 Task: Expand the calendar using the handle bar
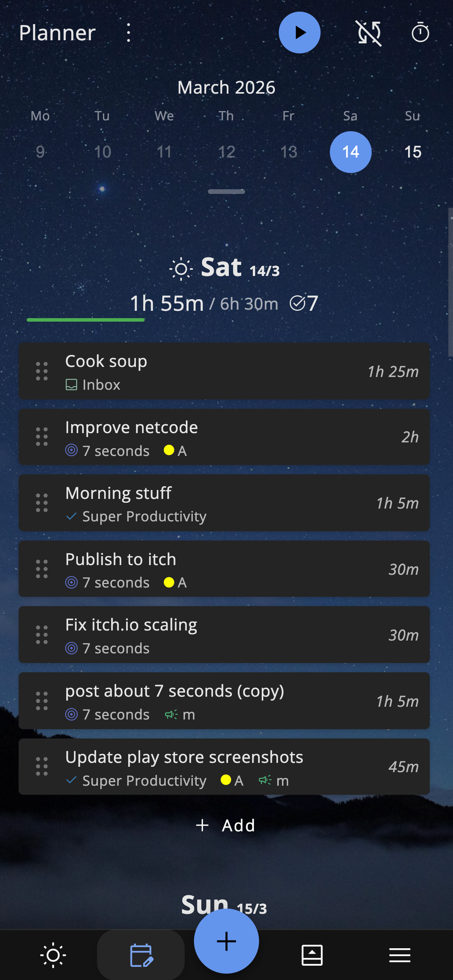226,192
